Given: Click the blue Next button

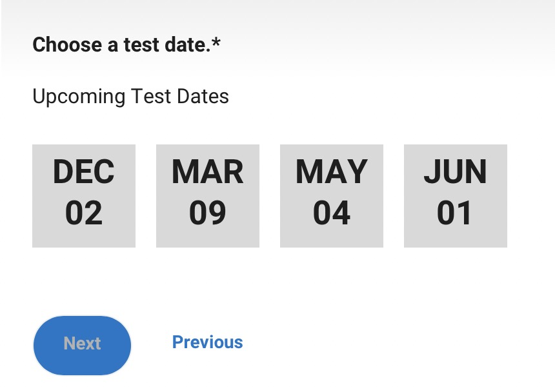Looking at the screenshot, I should tap(82, 345).
